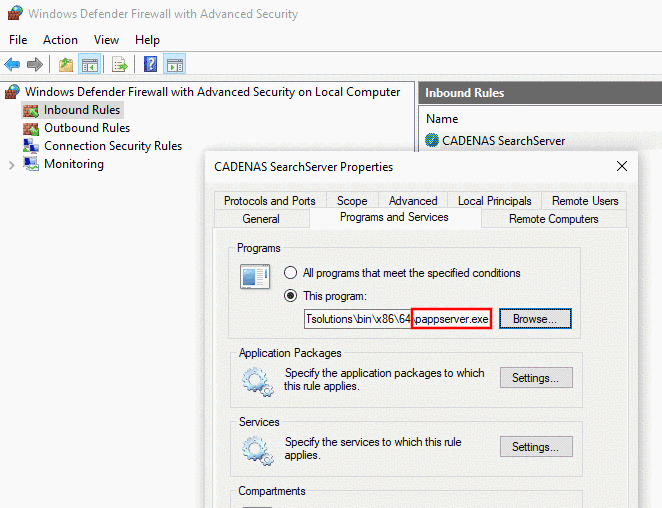The height and width of the screenshot is (508, 662).
Task: Toggle Show/Hide Action Pane icon
Action: click(174, 65)
